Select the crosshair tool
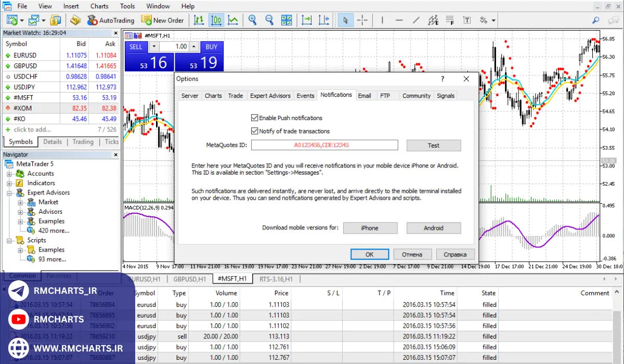The height and width of the screenshot is (364, 624). [362, 20]
